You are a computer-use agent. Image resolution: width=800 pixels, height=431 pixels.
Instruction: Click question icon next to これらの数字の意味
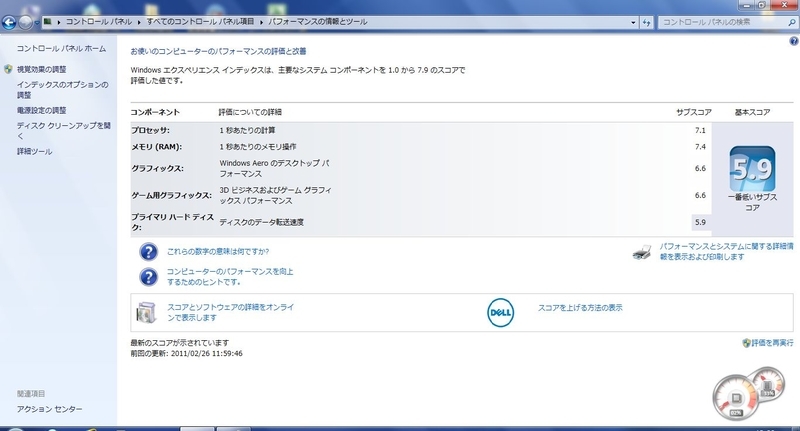tap(148, 252)
